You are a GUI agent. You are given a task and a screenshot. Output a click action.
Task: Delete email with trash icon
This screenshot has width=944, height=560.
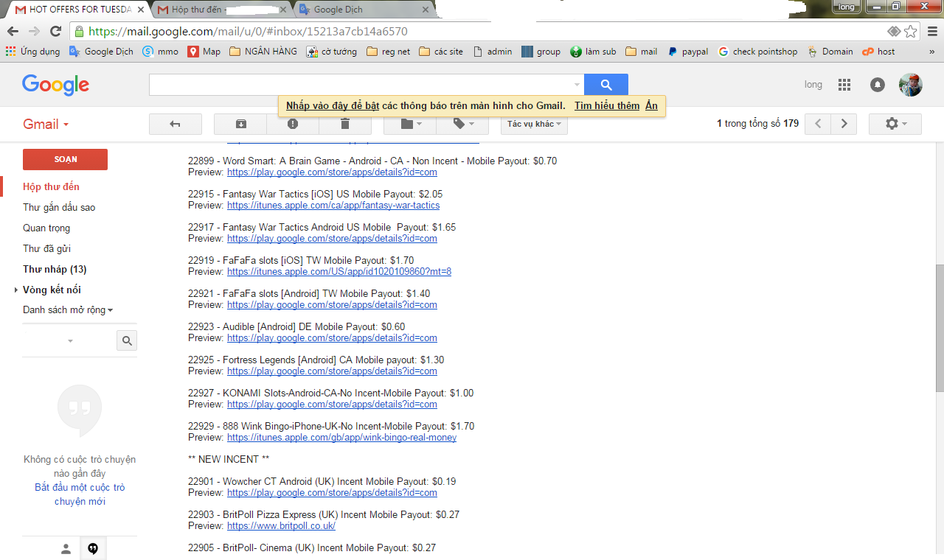tap(345, 124)
